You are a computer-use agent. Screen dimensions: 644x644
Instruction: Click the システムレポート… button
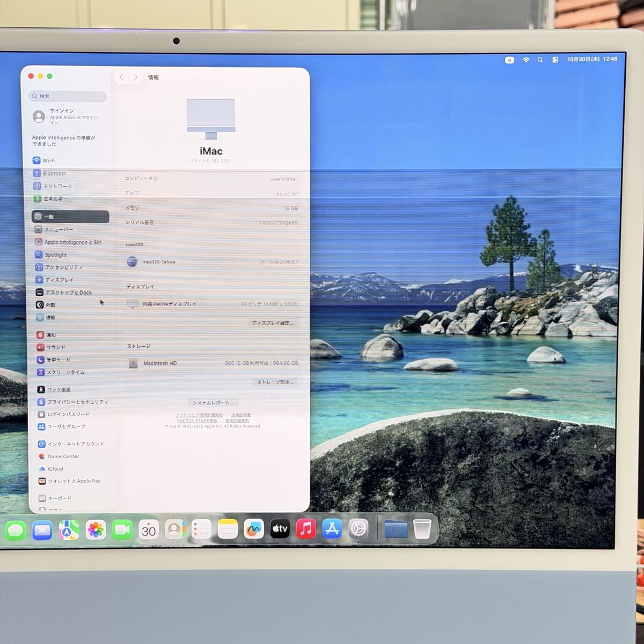click(x=213, y=402)
